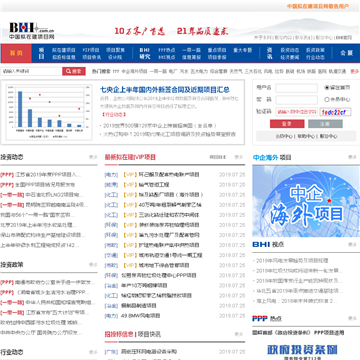Open 重点项目 in the nav bar

click(x=217, y=50)
